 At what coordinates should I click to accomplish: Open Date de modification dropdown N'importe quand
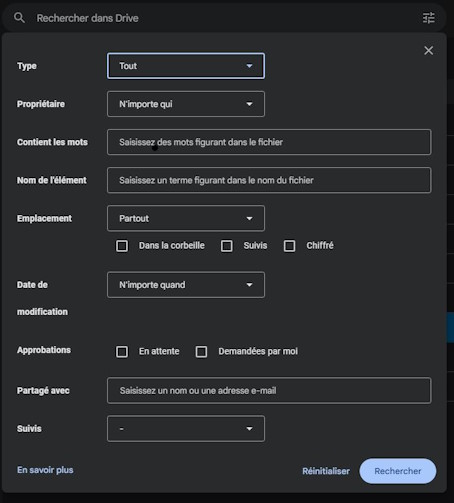point(186,285)
